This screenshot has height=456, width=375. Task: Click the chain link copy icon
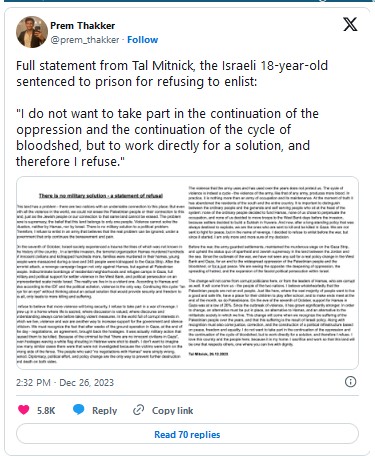click(x=138, y=410)
